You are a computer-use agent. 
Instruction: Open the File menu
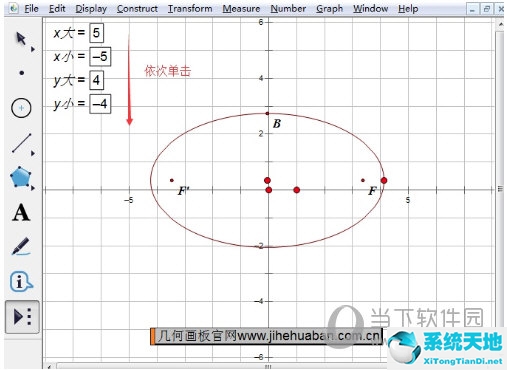[x=31, y=9]
